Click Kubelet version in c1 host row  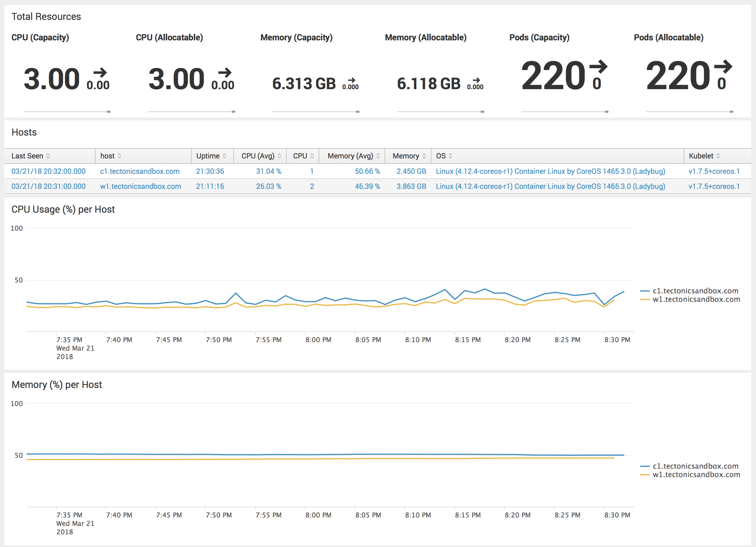click(x=714, y=171)
